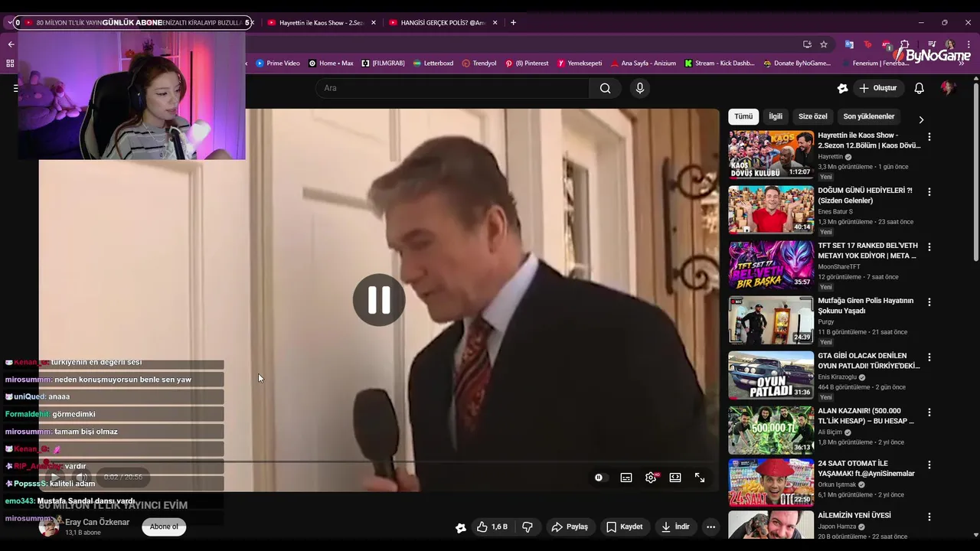
Task: Open options for GTA GİBİ OLACAK video
Action: pos(929,357)
